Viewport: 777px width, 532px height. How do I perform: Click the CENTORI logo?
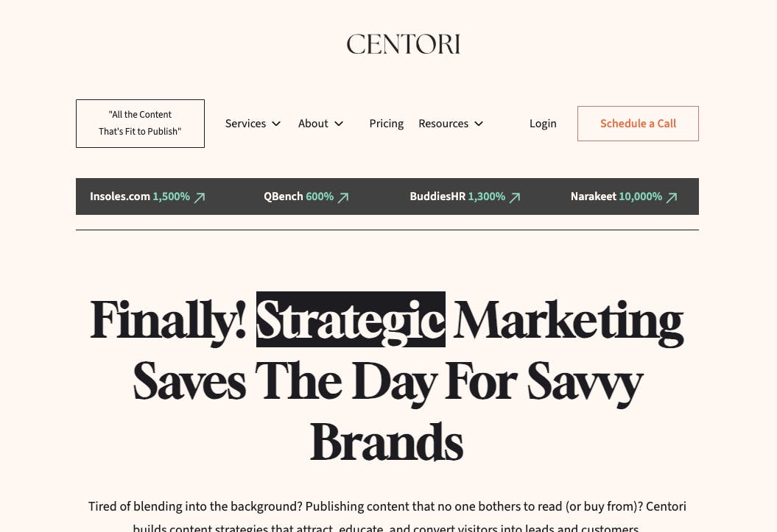tap(403, 44)
